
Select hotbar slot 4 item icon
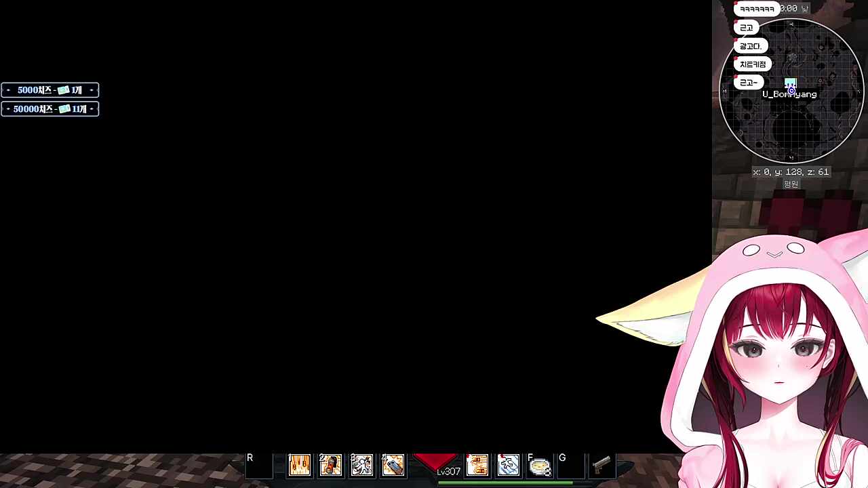pos(393,465)
